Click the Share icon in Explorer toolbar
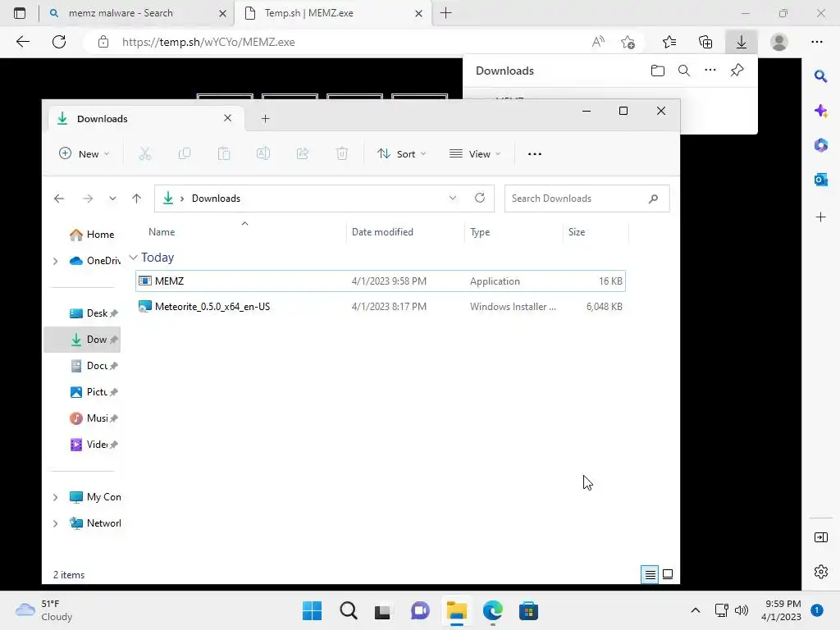Viewport: 840px width, 630px height. (303, 153)
